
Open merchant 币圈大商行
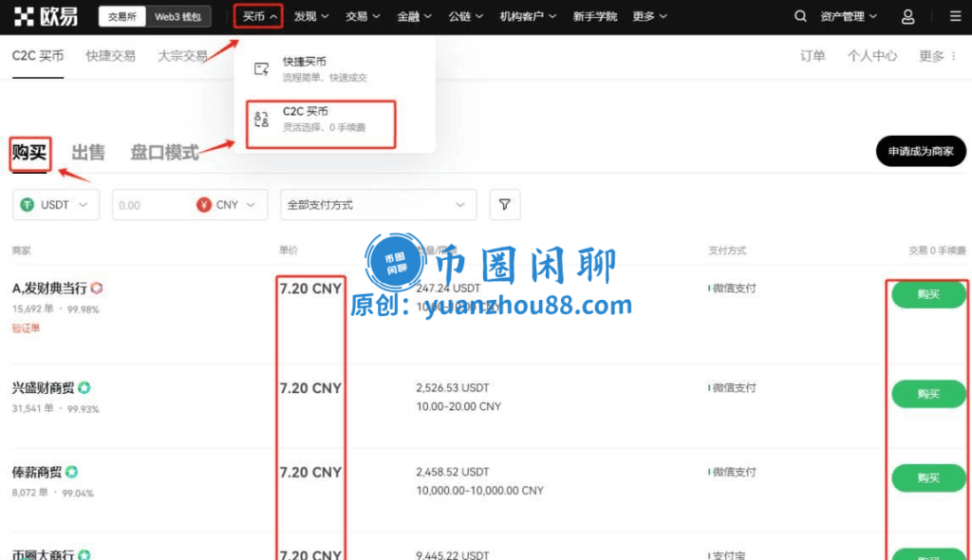point(43,554)
